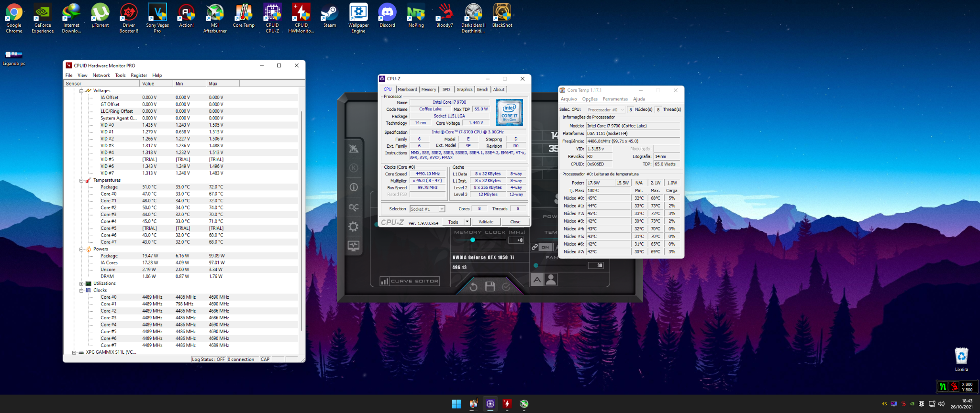The height and width of the screenshot is (413, 980).
Task: Open the Google Chrome desktop shortcut
Action: pyautogui.click(x=14, y=18)
